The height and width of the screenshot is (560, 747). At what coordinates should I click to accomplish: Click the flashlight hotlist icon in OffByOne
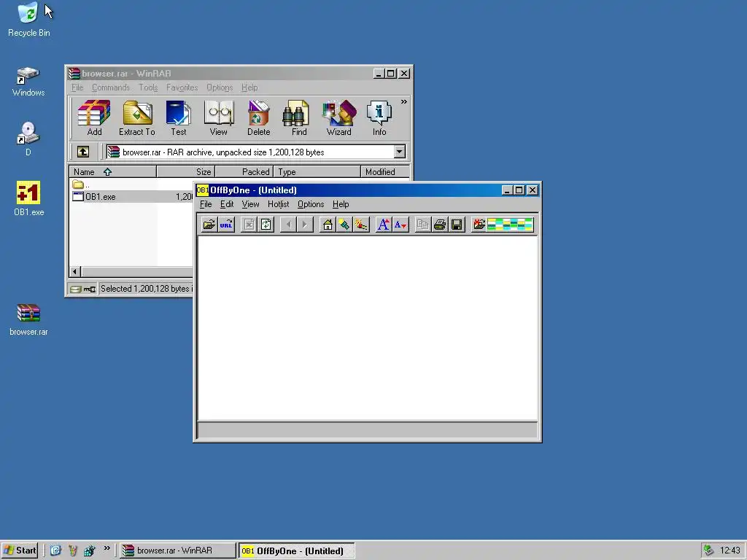pos(344,225)
